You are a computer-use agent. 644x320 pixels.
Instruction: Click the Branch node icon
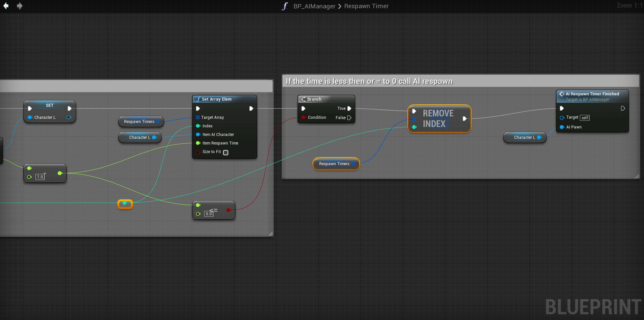pyautogui.click(x=303, y=99)
